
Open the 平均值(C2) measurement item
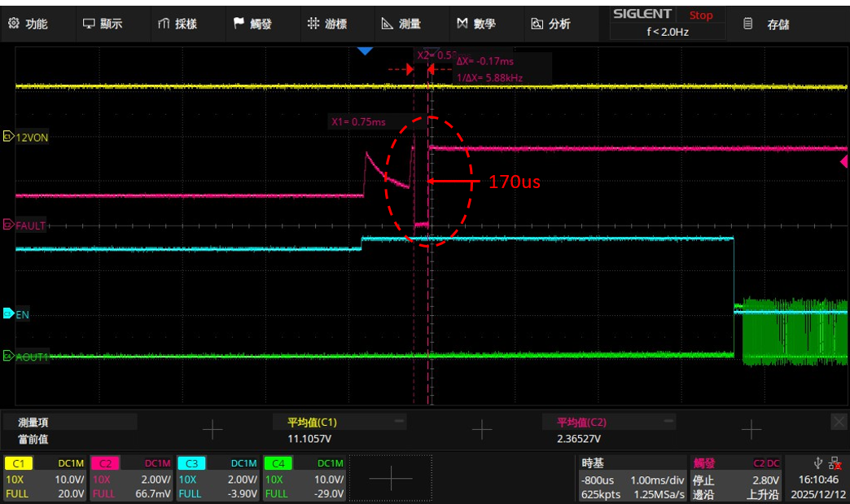click(581, 422)
